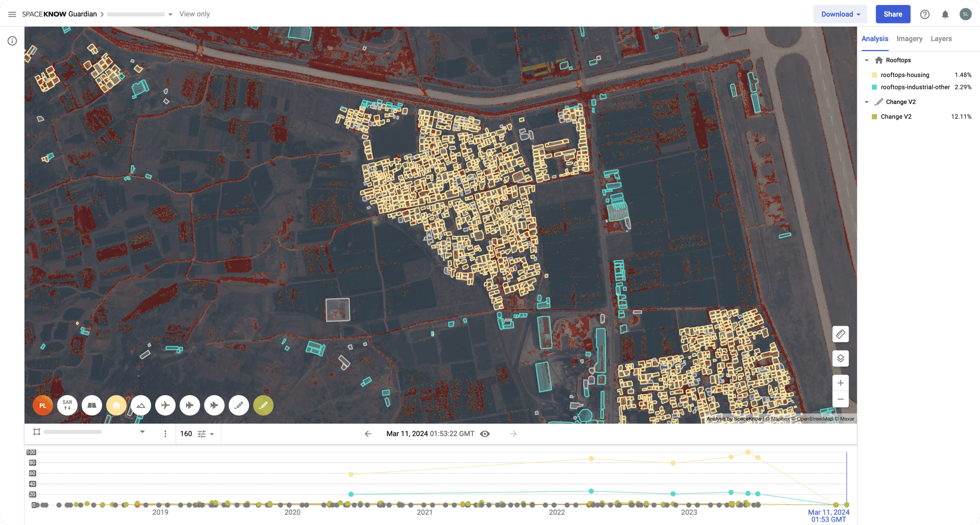
Task: Toggle visibility with the eye icon near the date
Action: click(485, 434)
